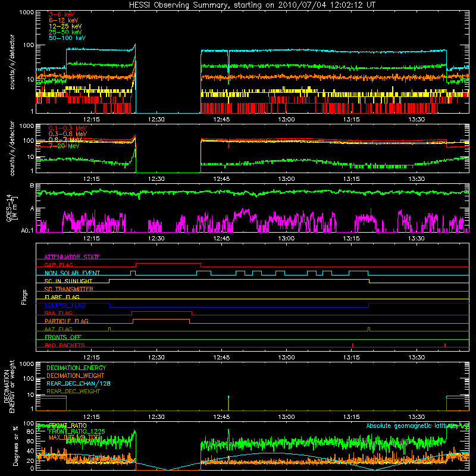Click the vertical 'Flags' axis title
Screen dimensions: 476x476
(24, 297)
